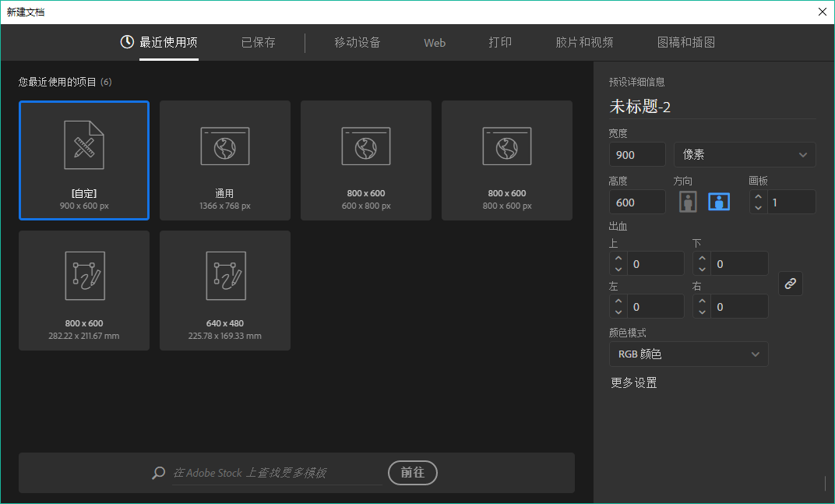Screen dimensions: 835x504
Task: Click the 前往 button
Action: coord(413,473)
